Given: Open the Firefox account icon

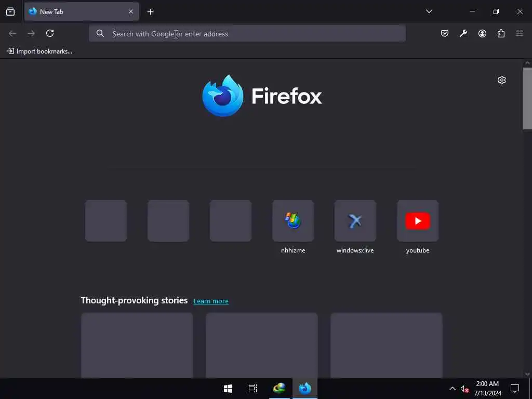Looking at the screenshot, I should click(x=482, y=33).
